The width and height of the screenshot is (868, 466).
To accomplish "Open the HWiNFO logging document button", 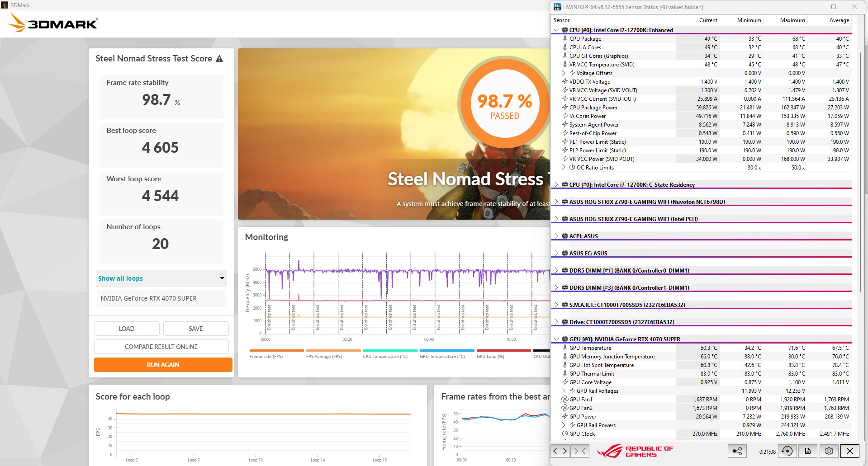I will (808, 451).
